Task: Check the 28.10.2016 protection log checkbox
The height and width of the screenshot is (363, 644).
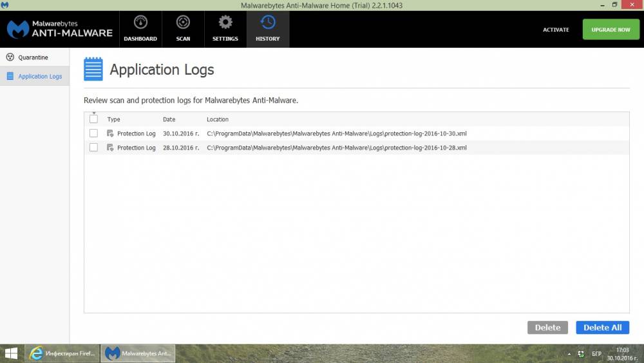Action: point(93,148)
